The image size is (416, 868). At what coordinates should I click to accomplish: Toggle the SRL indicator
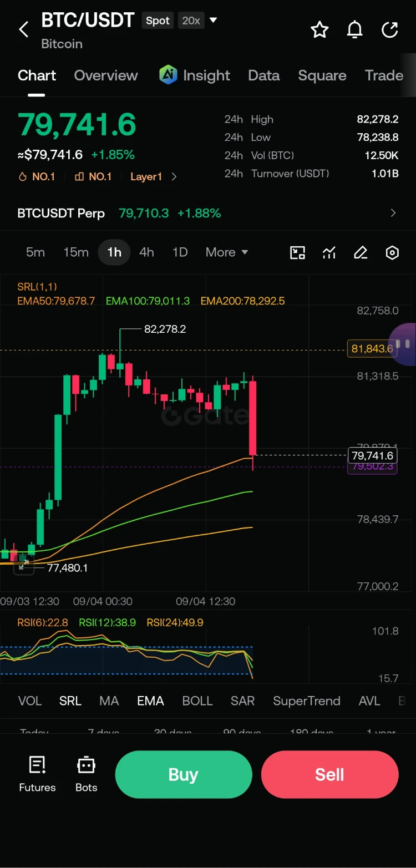[70, 701]
